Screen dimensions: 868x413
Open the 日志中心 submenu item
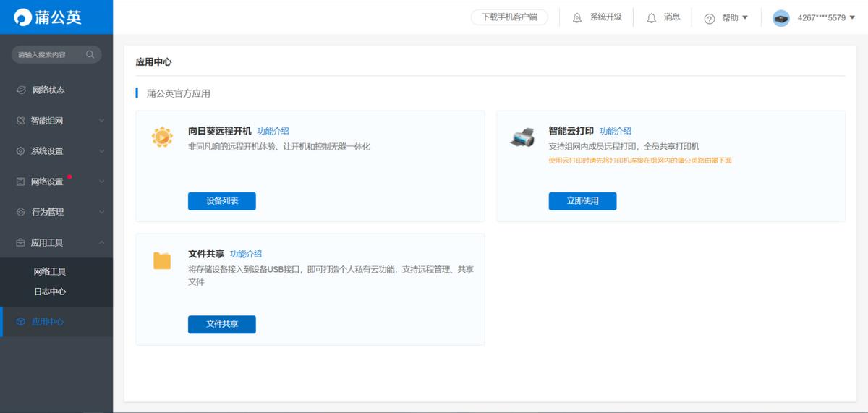[50, 291]
